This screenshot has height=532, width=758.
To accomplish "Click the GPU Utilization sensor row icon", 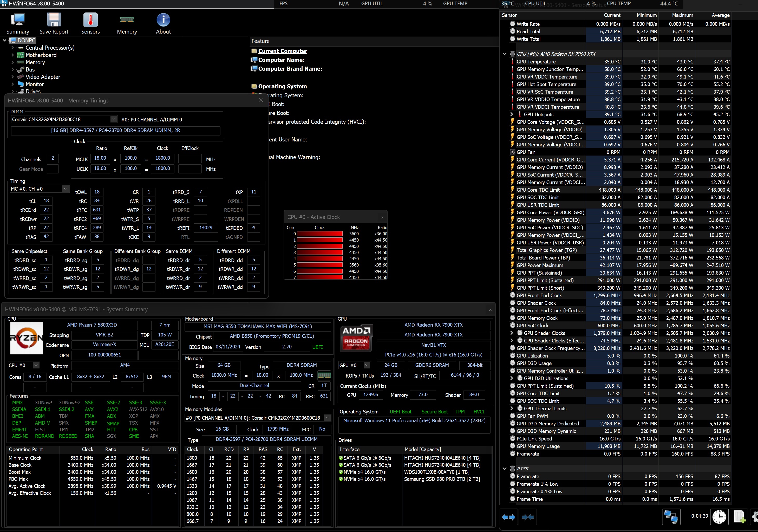I will [x=512, y=356].
